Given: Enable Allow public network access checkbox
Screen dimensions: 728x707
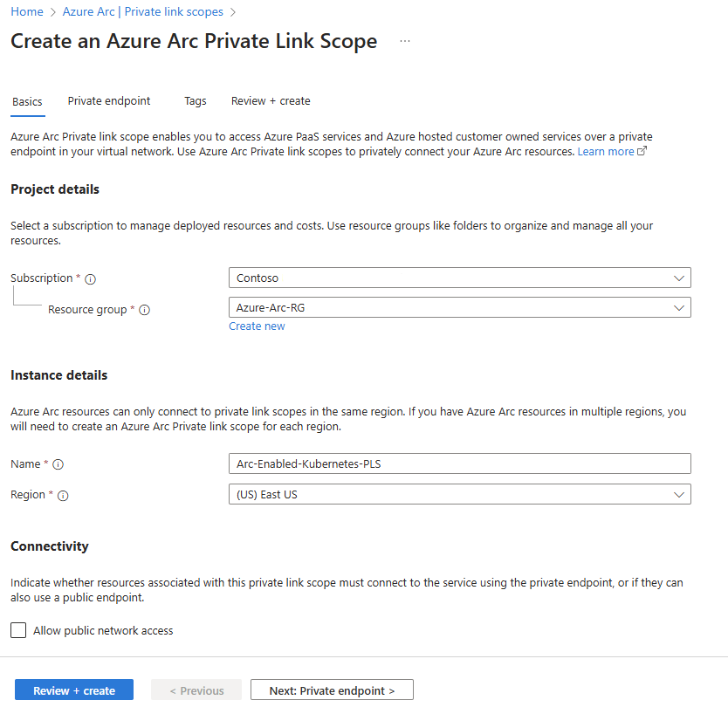Looking at the screenshot, I should click(18, 630).
